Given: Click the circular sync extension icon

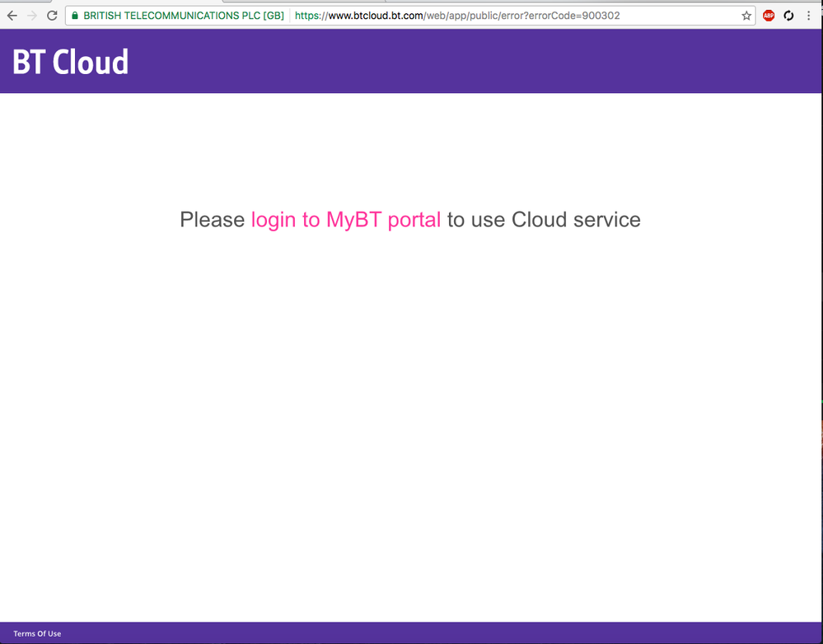Looking at the screenshot, I should (x=788, y=16).
